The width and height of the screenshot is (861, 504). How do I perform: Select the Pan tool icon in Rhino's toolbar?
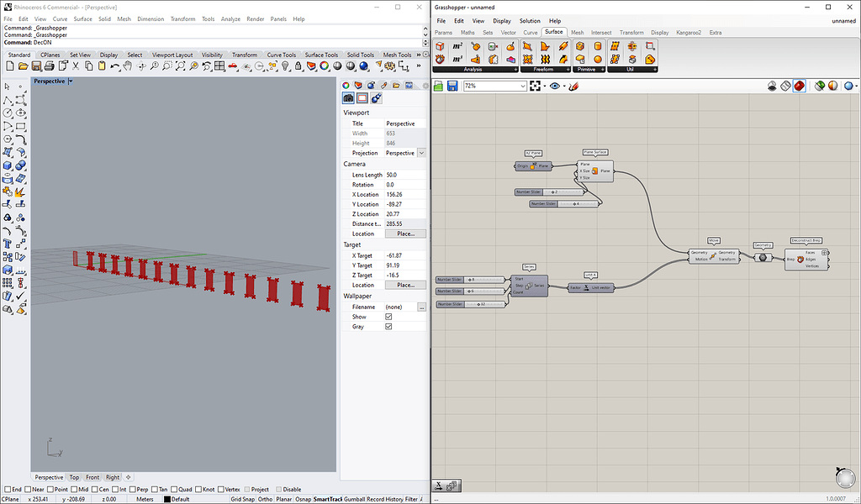pos(127,66)
